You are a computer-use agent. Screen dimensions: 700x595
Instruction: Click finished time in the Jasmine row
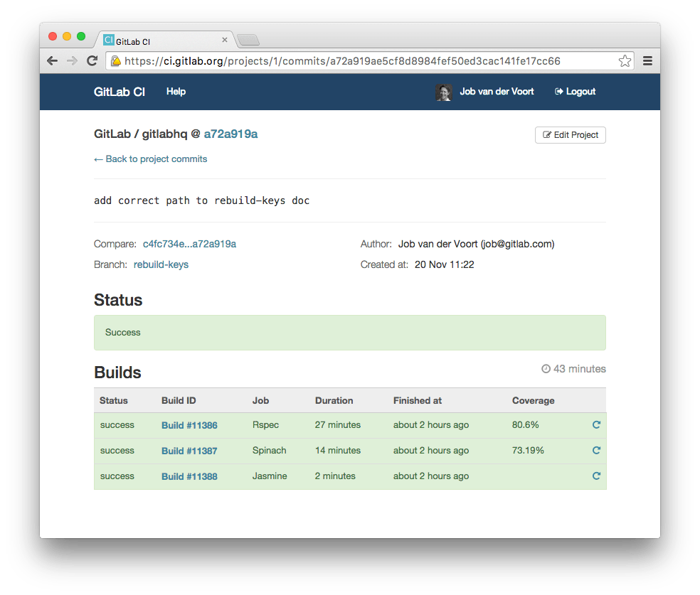[x=431, y=476]
